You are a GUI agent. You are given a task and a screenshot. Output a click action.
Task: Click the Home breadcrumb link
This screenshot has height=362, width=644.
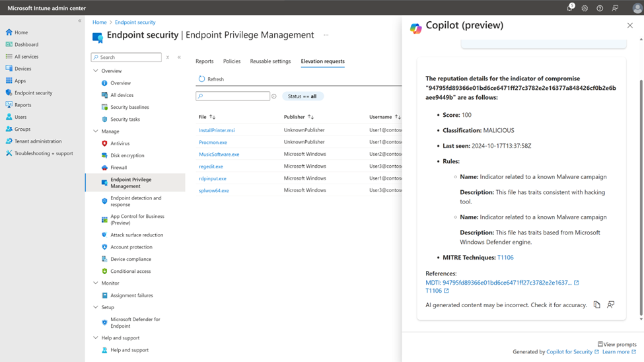(x=99, y=22)
